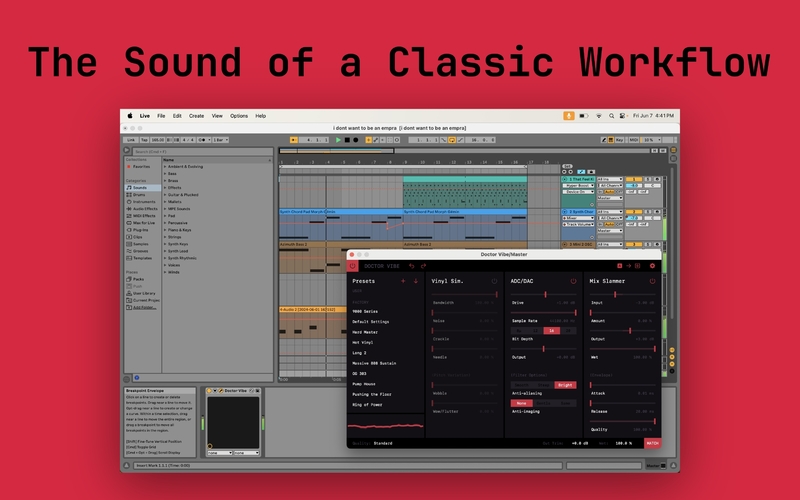Click the download preset arrow icon
The image size is (800, 500).
click(x=416, y=281)
